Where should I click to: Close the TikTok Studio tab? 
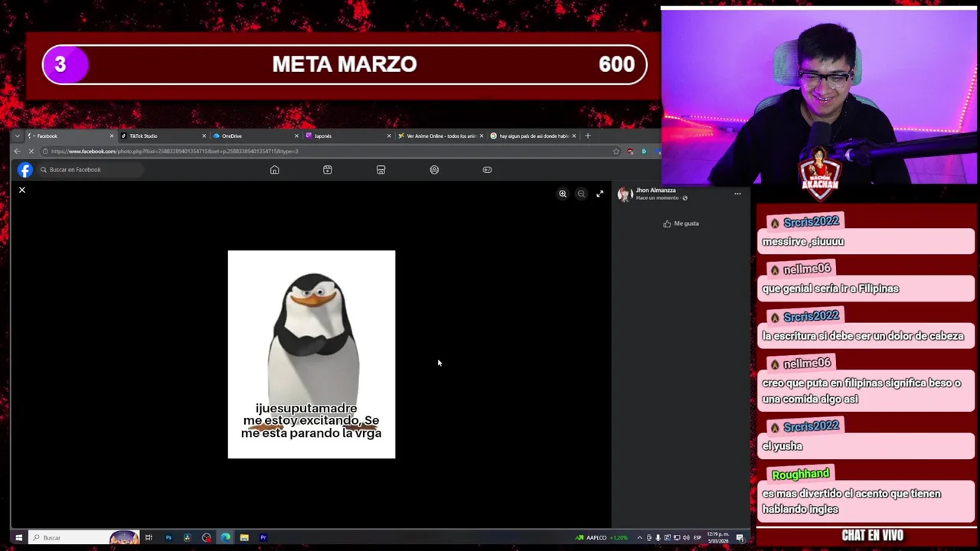pyautogui.click(x=204, y=136)
